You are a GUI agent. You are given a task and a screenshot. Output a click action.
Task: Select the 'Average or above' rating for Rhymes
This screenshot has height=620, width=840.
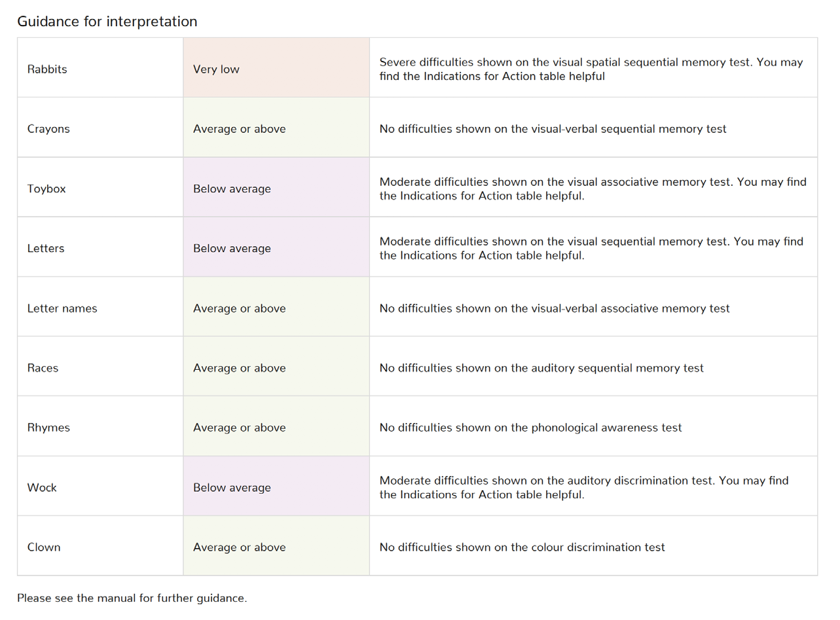pyautogui.click(x=276, y=426)
